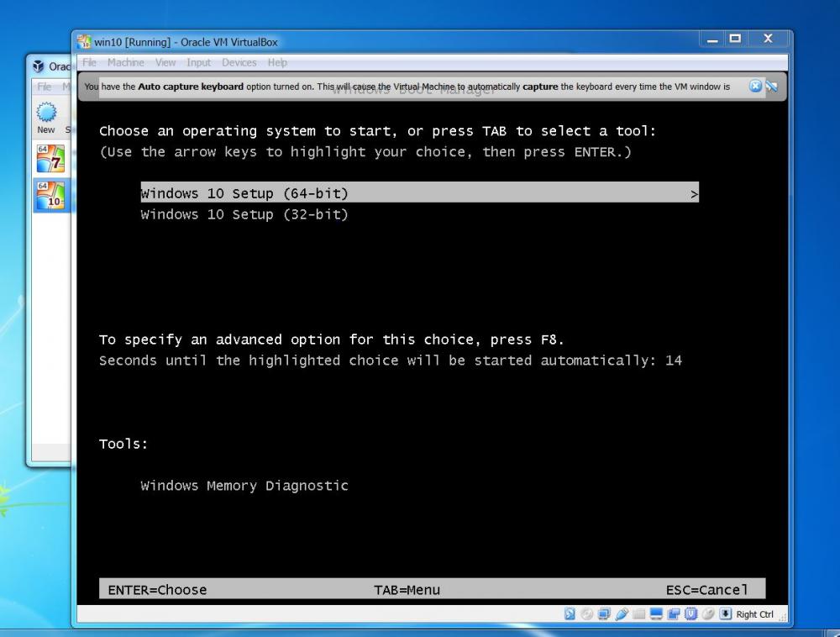
Task: Click the video capture status icon
Action: 674,614
